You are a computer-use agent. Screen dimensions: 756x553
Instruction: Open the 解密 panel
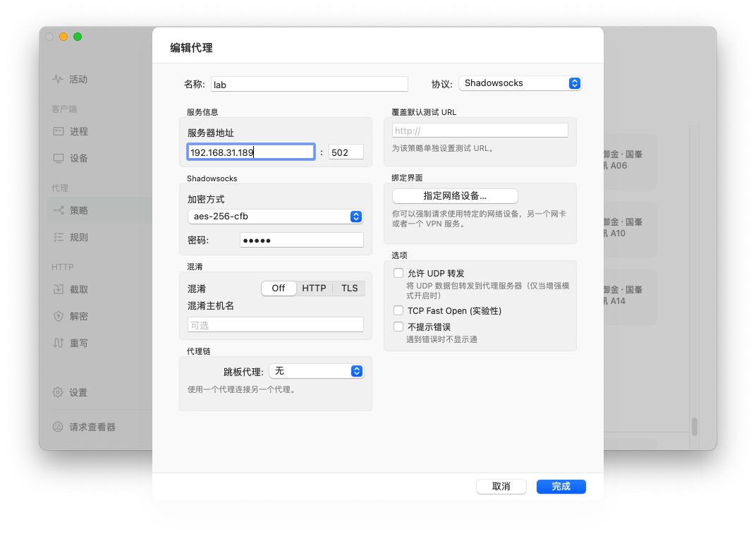click(x=71, y=316)
